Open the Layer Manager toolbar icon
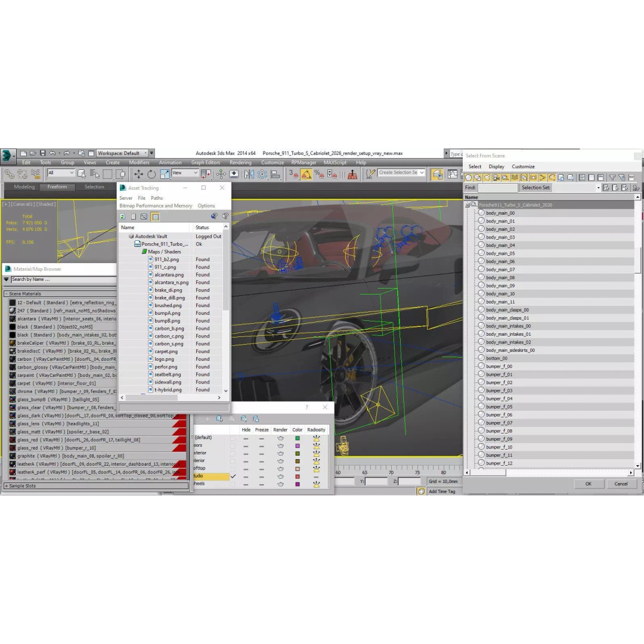The height and width of the screenshot is (644, 644). point(437,175)
